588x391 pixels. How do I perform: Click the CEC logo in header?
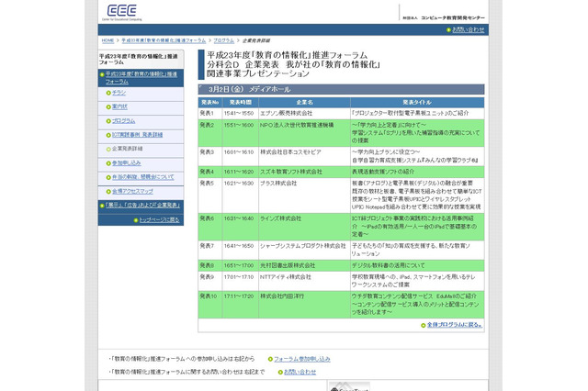[122, 12]
